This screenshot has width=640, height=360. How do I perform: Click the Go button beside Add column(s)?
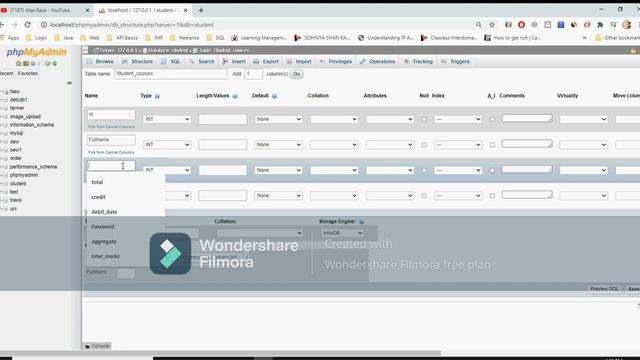pyautogui.click(x=296, y=74)
